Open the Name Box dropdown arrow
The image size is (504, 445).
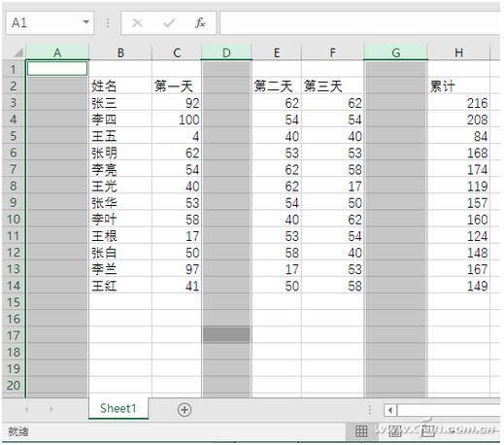click(86, 22)
